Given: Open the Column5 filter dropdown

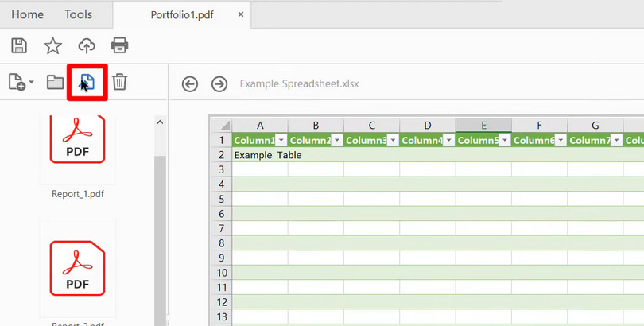Looking at the screenshot, I should [x=504, y=141].
